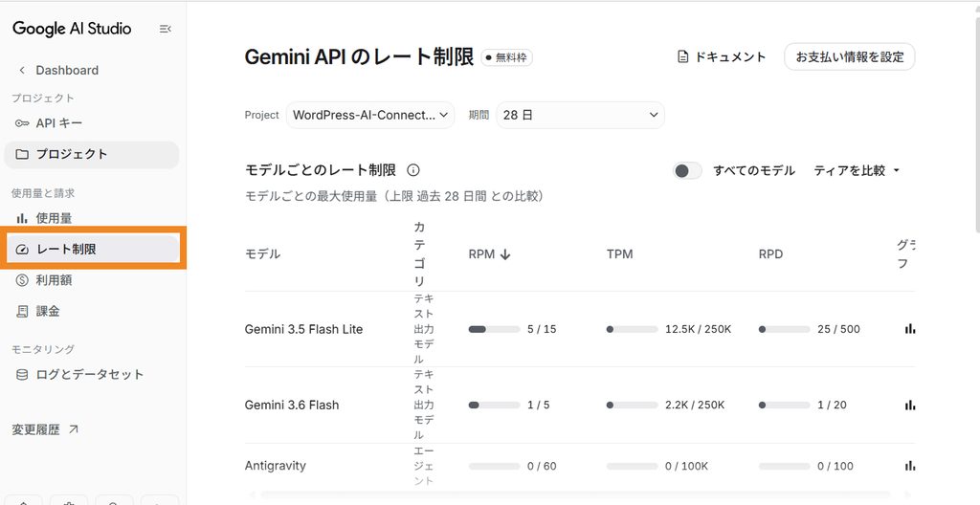Screen dimensions: 980x505
Task: Click the 2.2K / 250K TPM value
Action: click(x=695, y=405)
